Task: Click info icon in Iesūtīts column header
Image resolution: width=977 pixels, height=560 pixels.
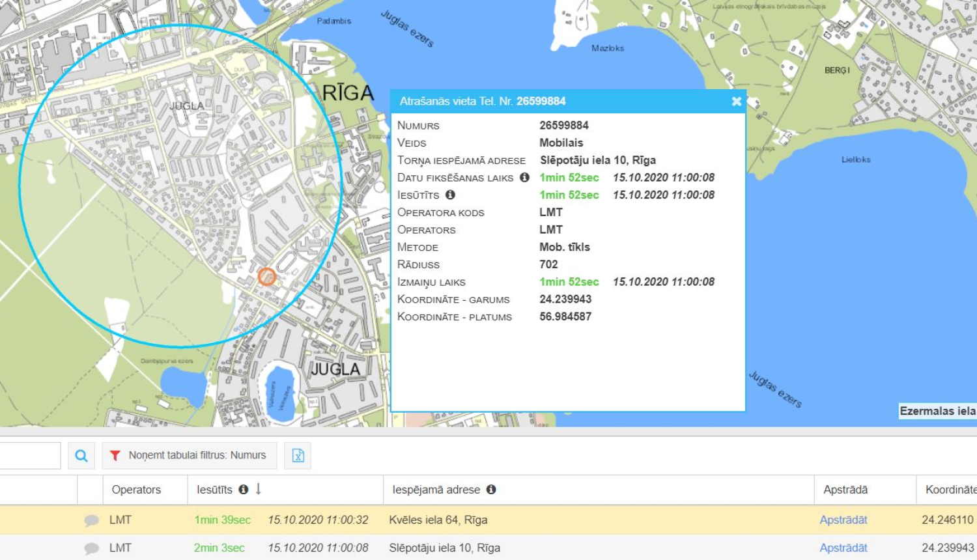Action: 244,490
